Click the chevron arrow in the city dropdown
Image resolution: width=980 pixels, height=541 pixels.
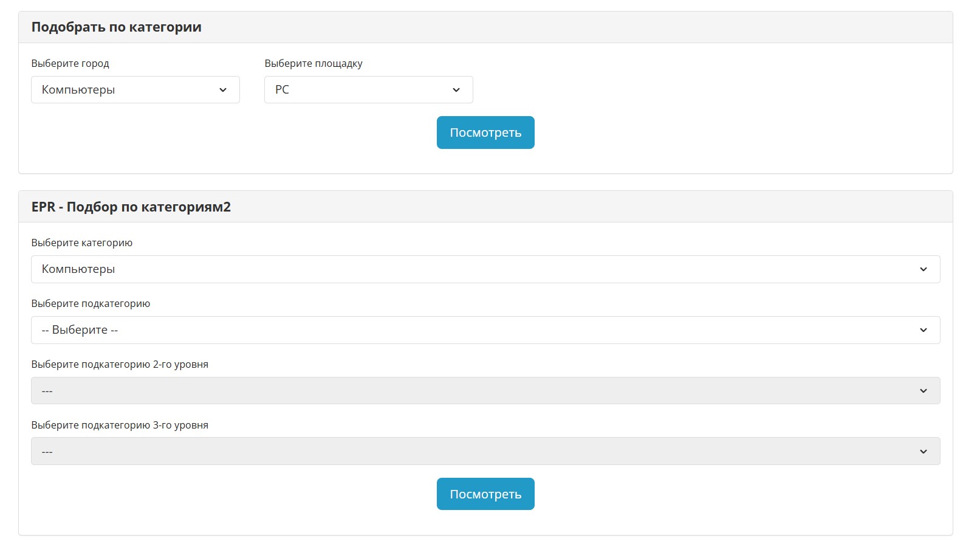click(x=223, y=90)
